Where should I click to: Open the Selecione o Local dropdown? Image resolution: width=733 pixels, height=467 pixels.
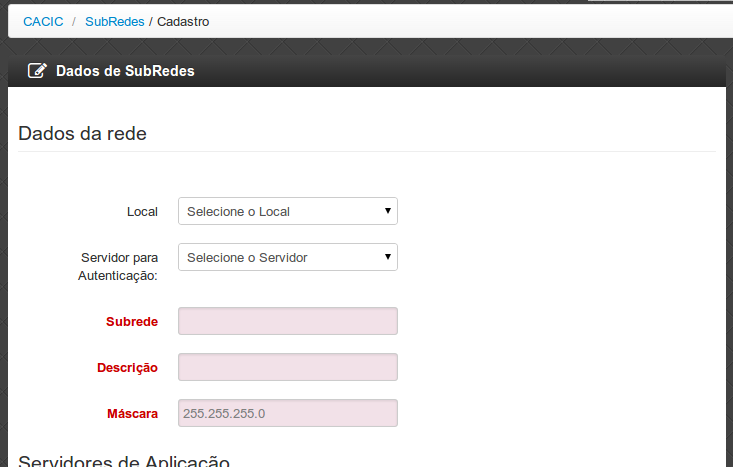(x=288, y=211)
